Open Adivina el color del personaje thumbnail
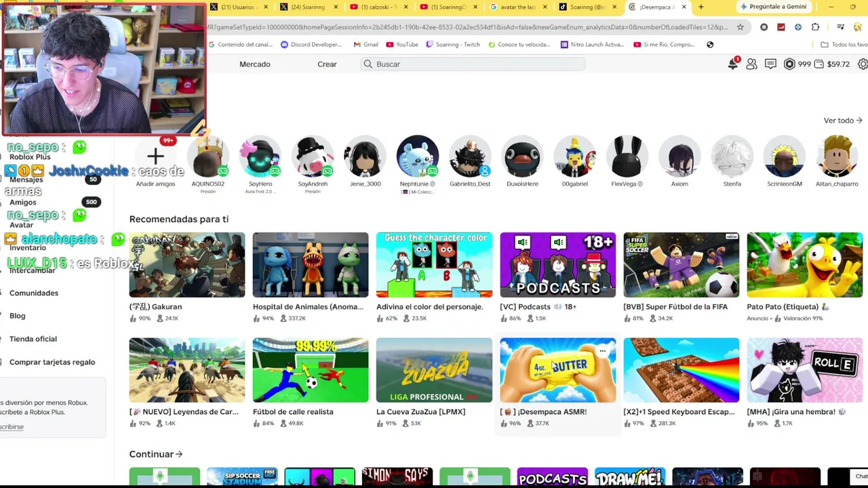 pos(434,265)
